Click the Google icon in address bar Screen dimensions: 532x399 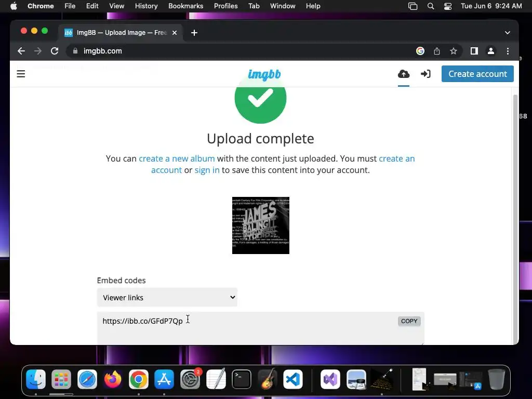(420, 51)
